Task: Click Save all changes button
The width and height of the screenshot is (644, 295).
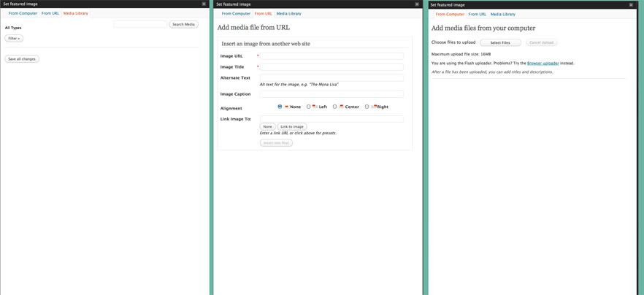Action: (x=22, y=58)
